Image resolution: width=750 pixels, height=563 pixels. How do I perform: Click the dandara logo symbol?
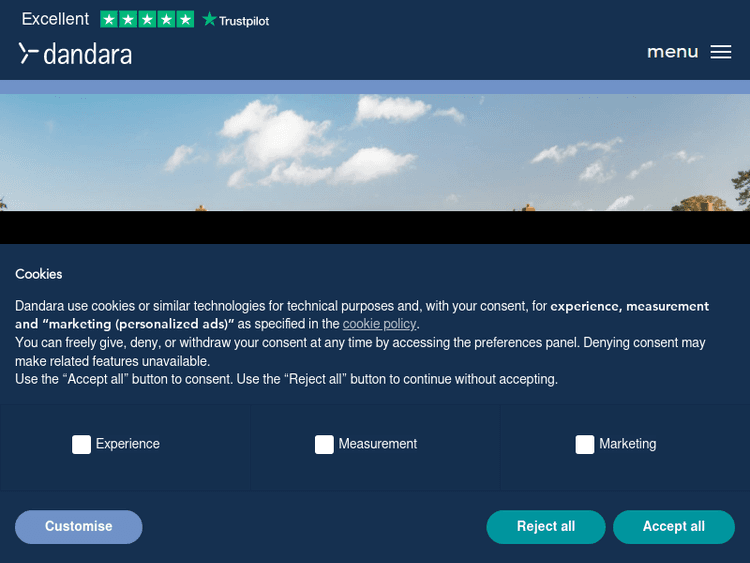tap(28, 54)
